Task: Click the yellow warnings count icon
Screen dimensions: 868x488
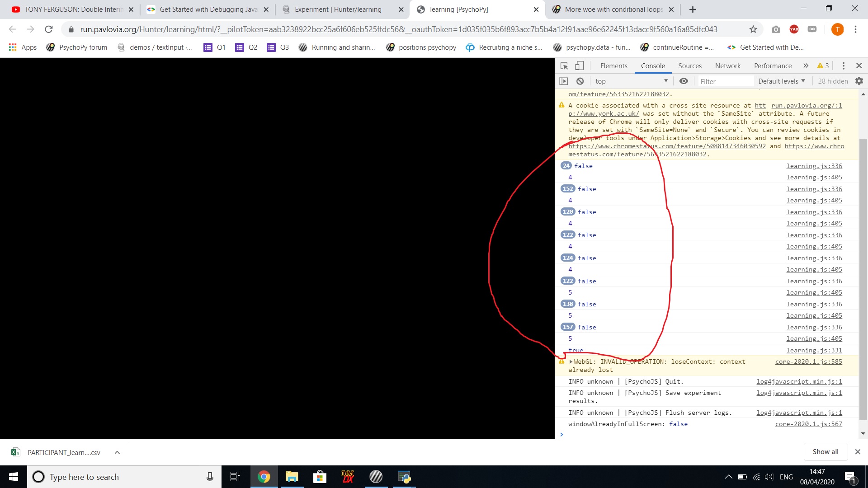Action: (x=823, y=66)
